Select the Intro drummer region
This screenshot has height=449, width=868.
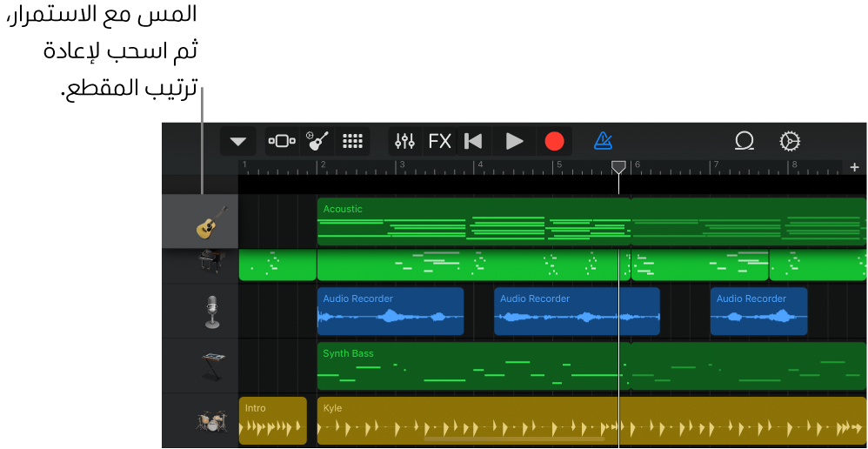273,420
